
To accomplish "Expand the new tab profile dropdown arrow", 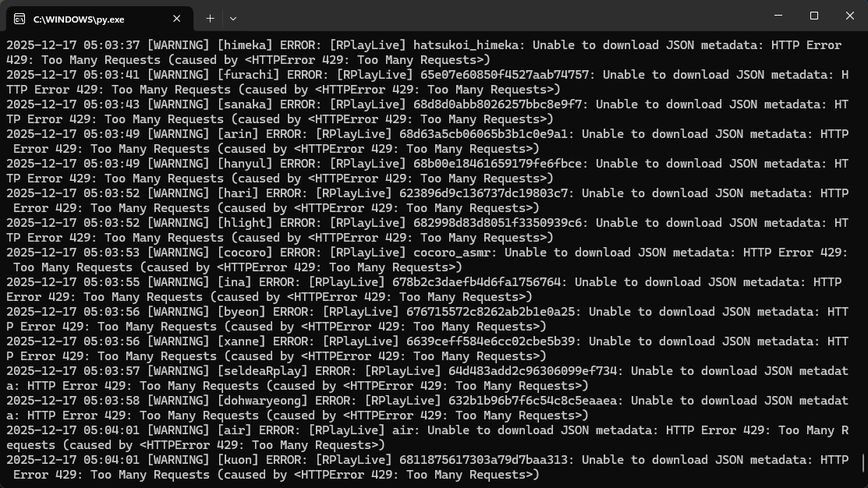I will pyautogui.click(x=233, y=18).
